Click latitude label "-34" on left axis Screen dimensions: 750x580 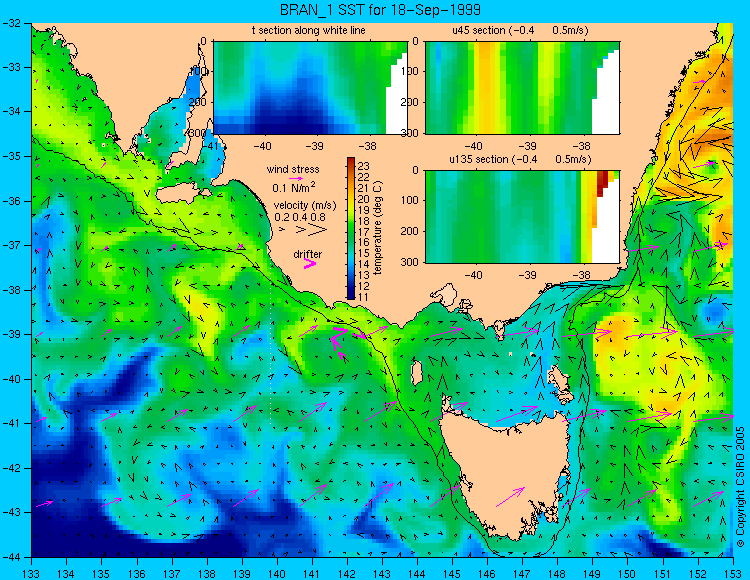coord(13,112)
